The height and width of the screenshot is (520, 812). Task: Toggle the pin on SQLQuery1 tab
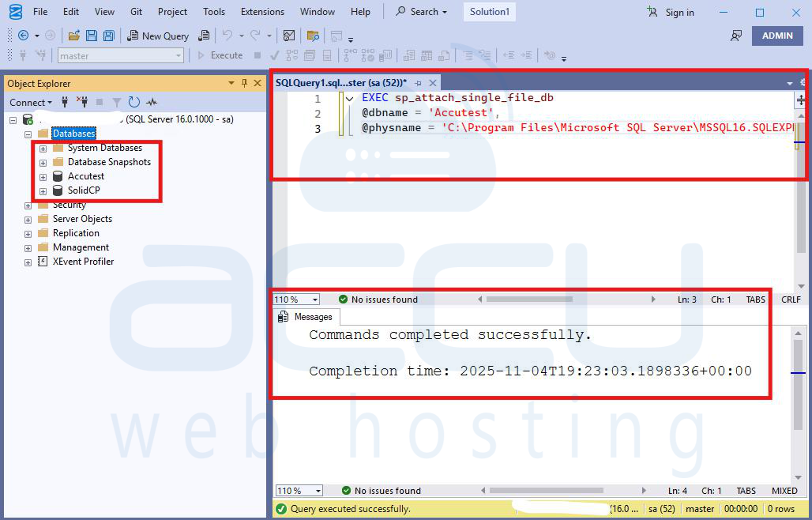click(419, 83)
